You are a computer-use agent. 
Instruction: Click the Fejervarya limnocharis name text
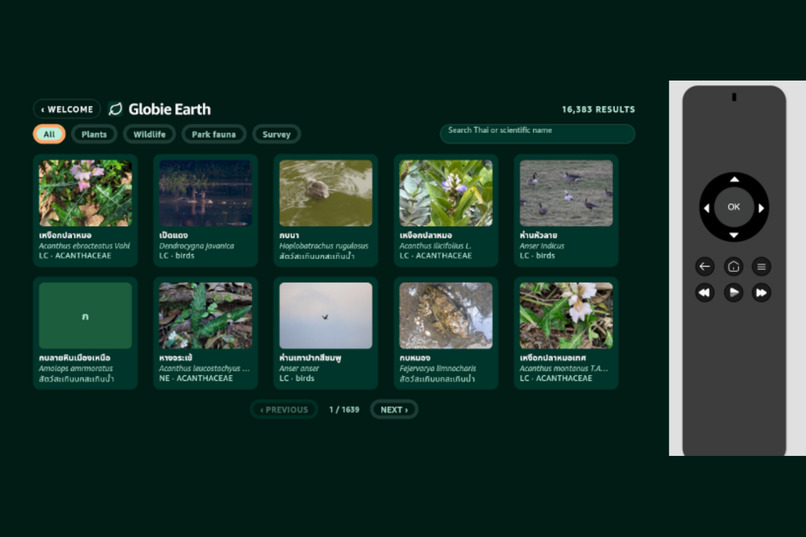pos(438,368)
